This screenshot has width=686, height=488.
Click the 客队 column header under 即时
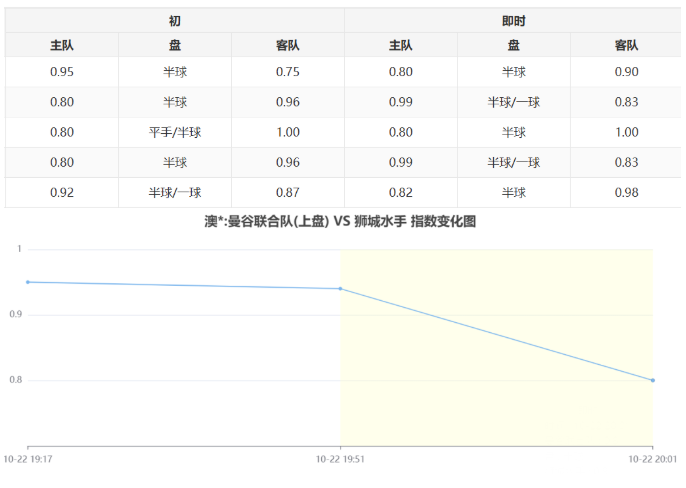[627, 45]
